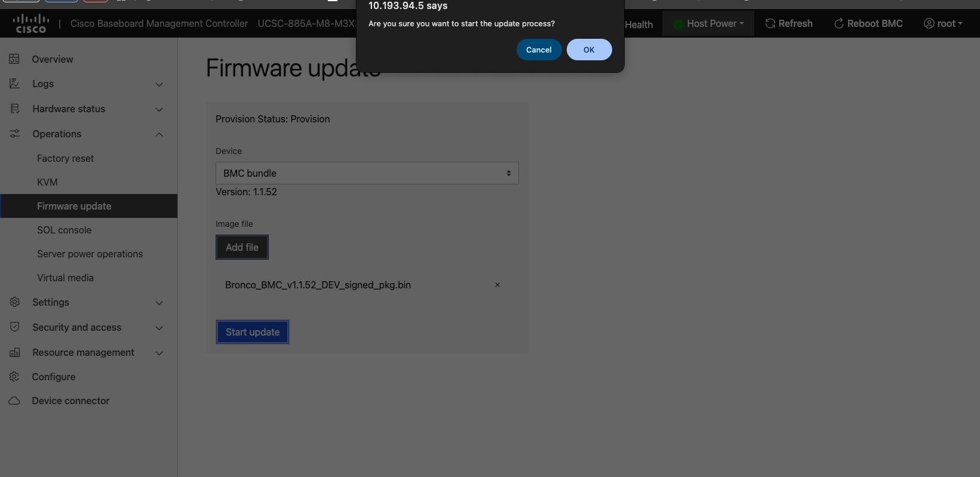
Task: Click the 10.193.94.5 says dialog title
Action: click(x=408, y=5)
